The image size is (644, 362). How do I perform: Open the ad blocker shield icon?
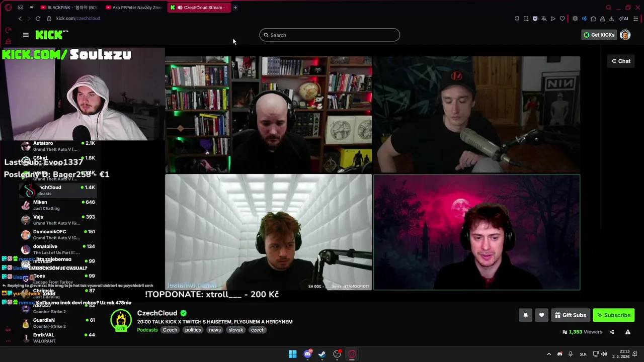(535, 19)
